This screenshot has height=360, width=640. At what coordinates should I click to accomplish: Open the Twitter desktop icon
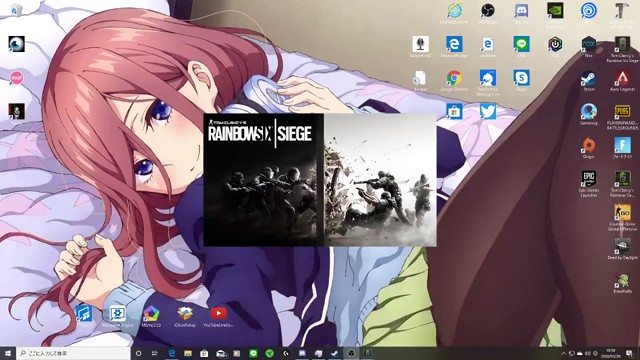[x=487, y=111]
